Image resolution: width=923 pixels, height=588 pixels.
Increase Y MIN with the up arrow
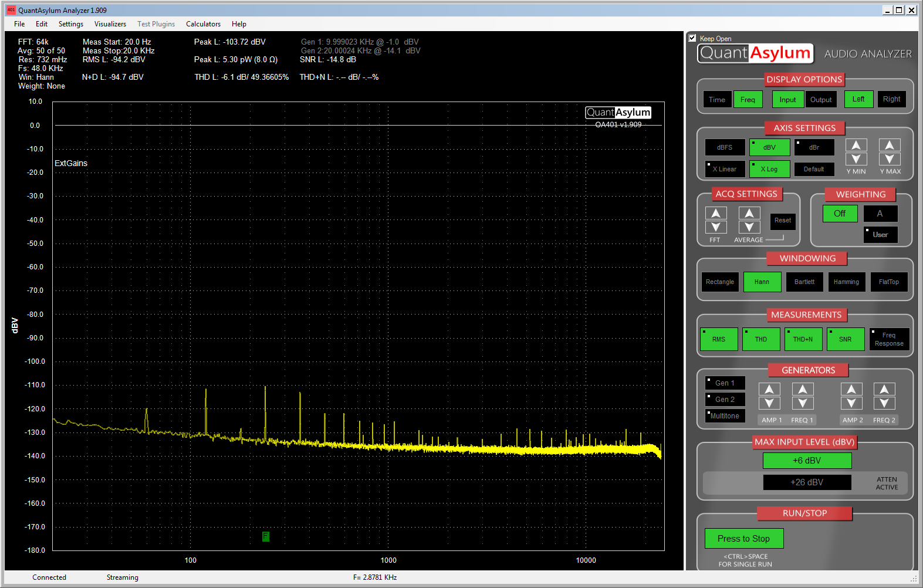tap(856, 145)
